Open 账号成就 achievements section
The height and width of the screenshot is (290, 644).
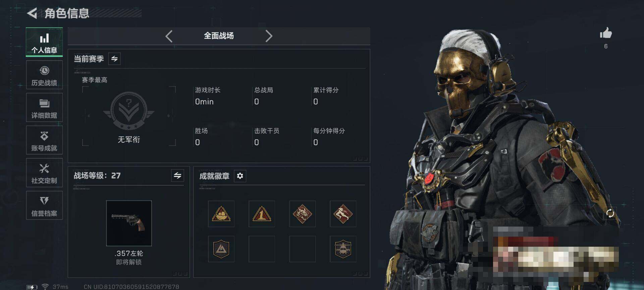[44, 140]
